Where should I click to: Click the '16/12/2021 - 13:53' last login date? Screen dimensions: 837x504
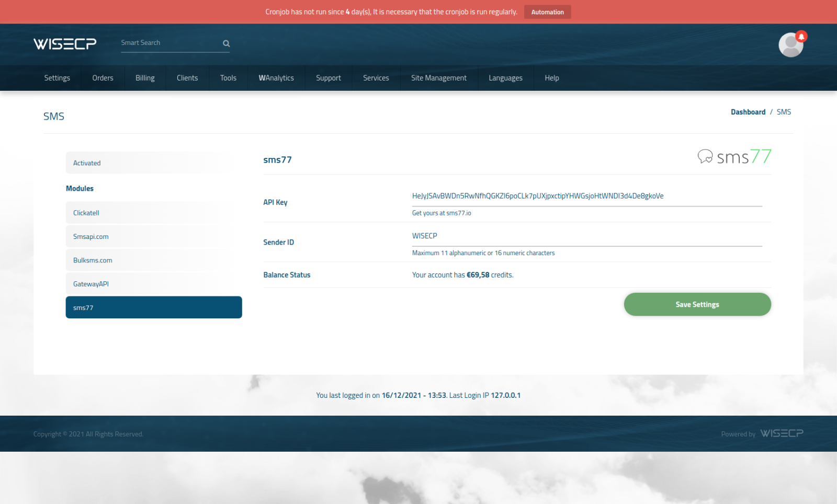pos(414,395)
